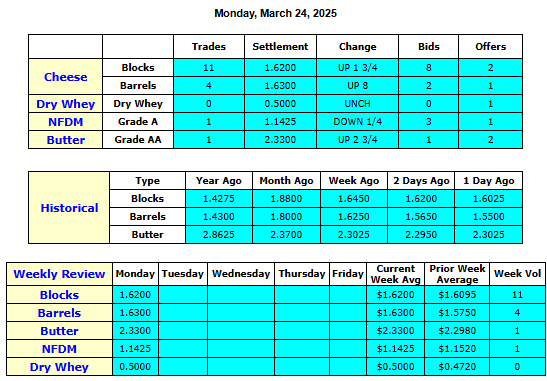Select NFDM change cell DOWN 1/4
The height and width of the screenshot is (381, 547).
point(358,122)
